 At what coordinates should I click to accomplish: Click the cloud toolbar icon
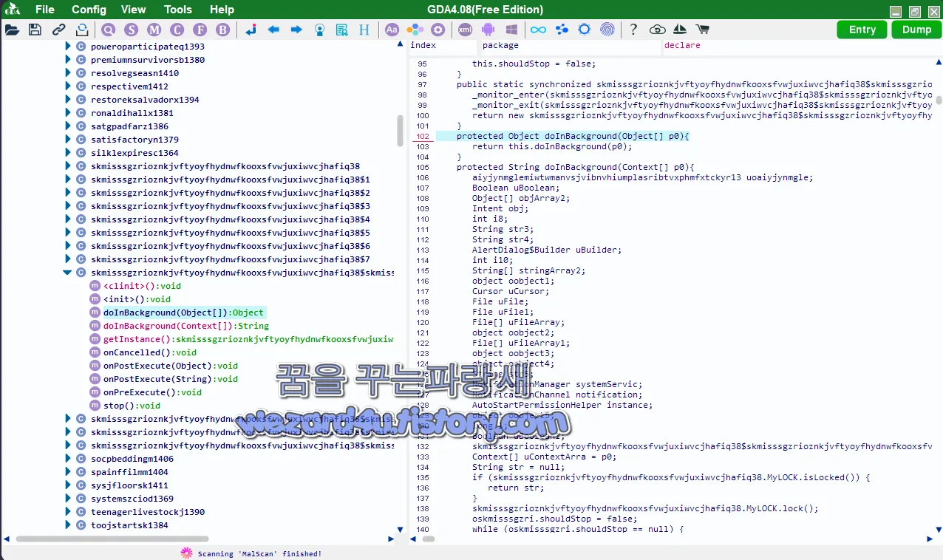point(658,30)
